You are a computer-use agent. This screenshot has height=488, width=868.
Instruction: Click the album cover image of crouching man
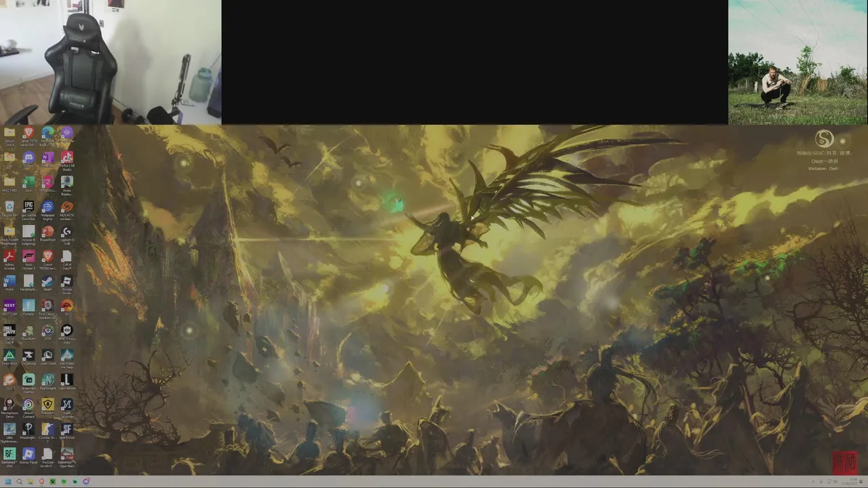(x=798, y=62)
